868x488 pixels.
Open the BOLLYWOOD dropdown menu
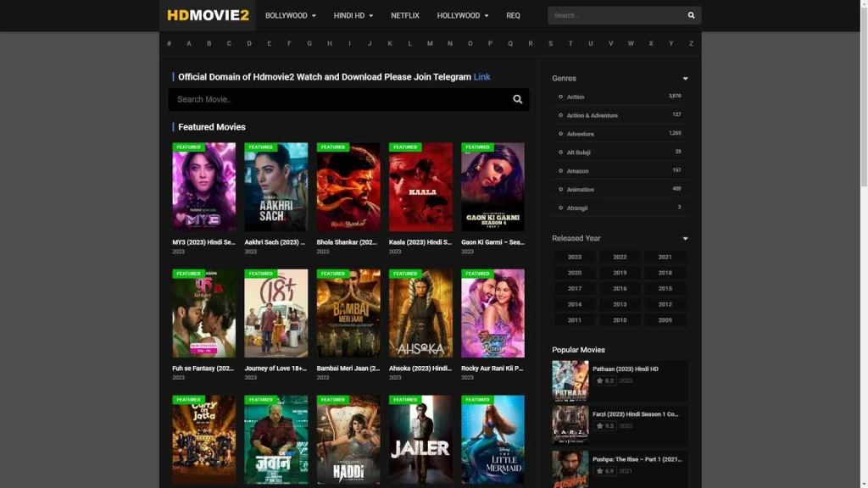click(x=288, y=15)
